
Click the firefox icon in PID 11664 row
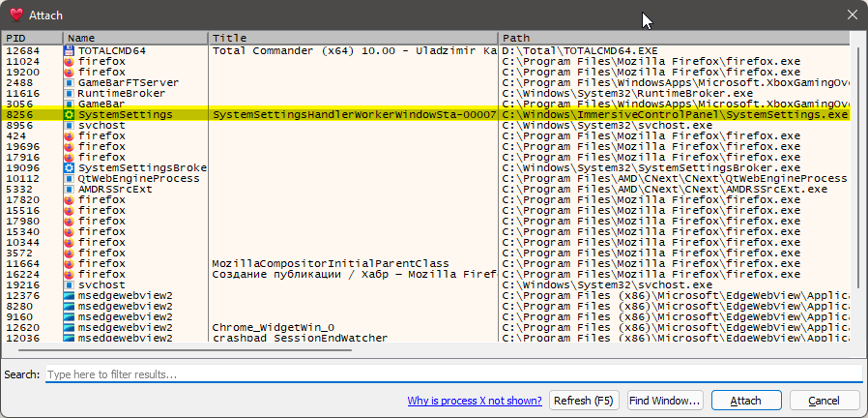[x=70, y=263]
